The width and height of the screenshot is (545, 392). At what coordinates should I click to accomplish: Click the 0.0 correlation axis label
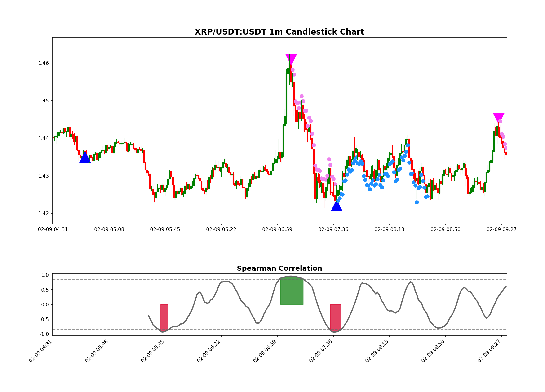point(45,304)
